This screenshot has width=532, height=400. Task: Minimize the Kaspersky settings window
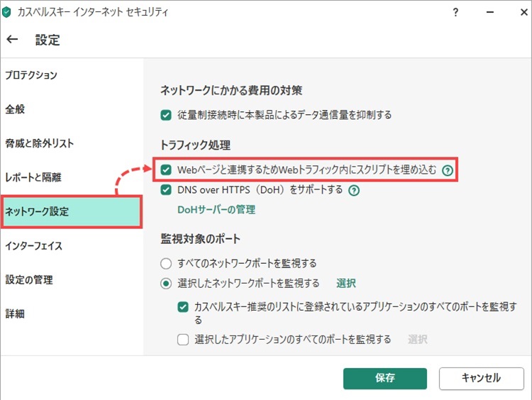(490, 12)
